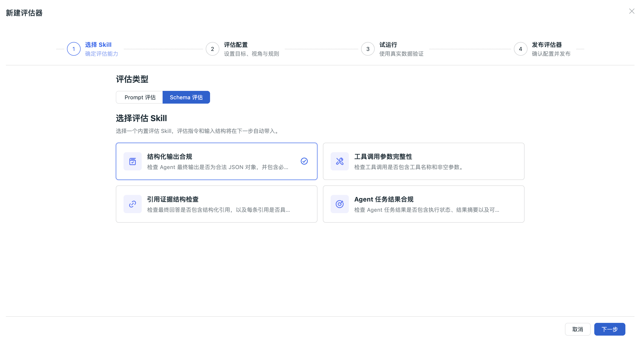The height and width of the screenshot is (344, 644).
Task: Click the 选择一个内置评估 Skill helper text
Action: [x=198, y=131]
